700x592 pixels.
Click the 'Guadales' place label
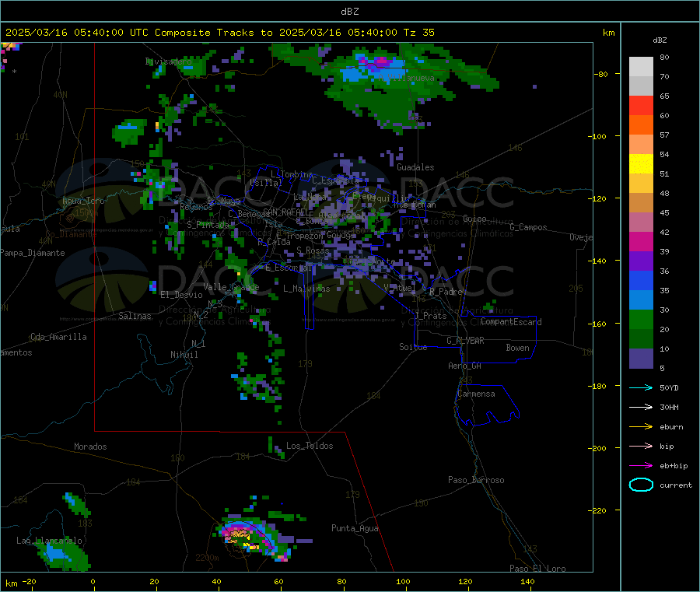[415, 167]
